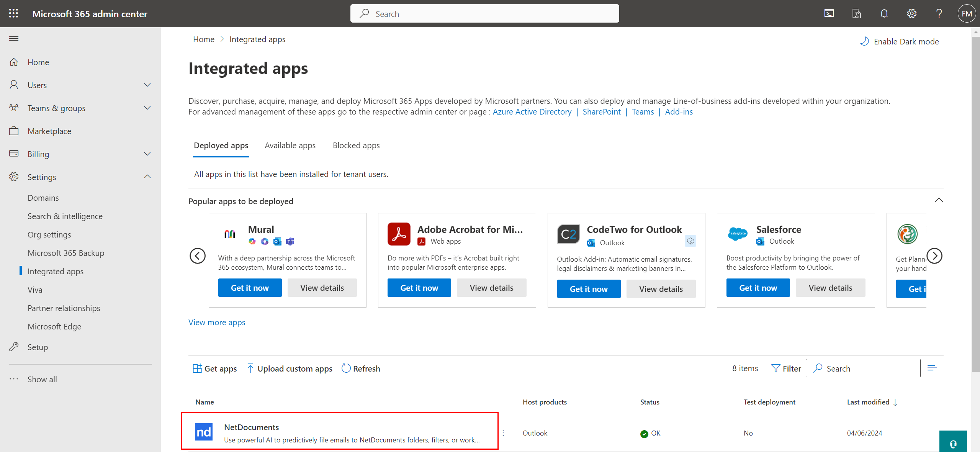Open Search & intelligence menu item
Viewport: 980px width, 452px height.
65,216
